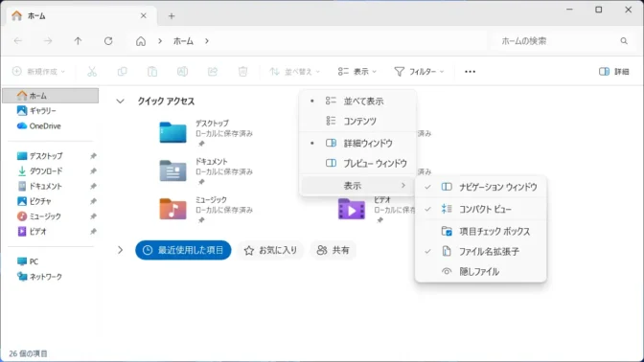Select OneDrive in navigation pane

pyautogui.click(x=38, y=126)
